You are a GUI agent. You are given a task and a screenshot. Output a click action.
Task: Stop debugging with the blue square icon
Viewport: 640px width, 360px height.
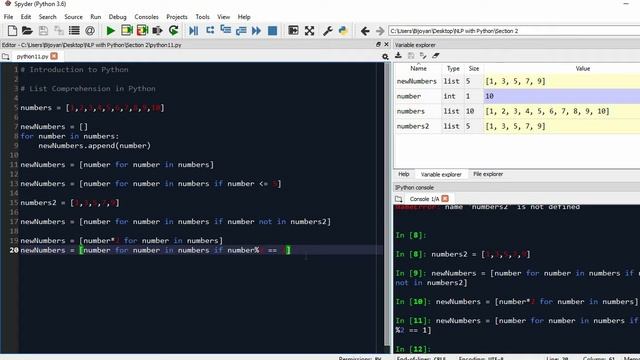tap(272, 31)
